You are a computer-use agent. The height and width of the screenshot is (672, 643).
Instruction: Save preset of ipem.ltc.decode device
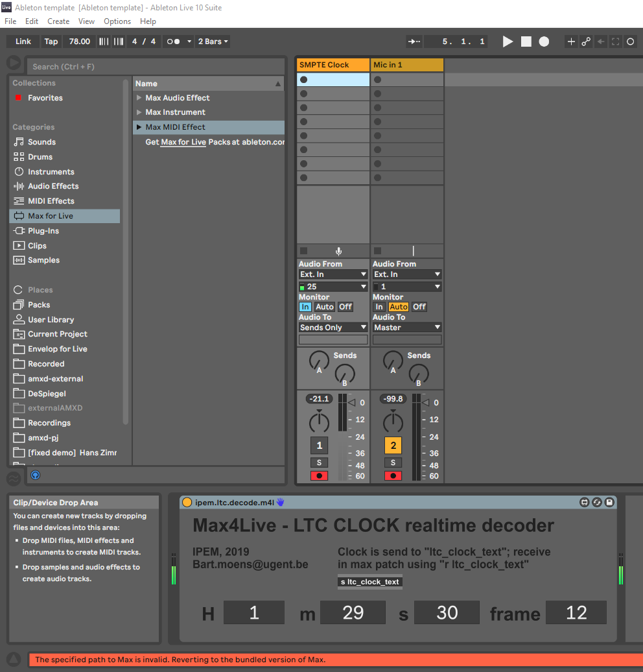click(x=609, y=502)
